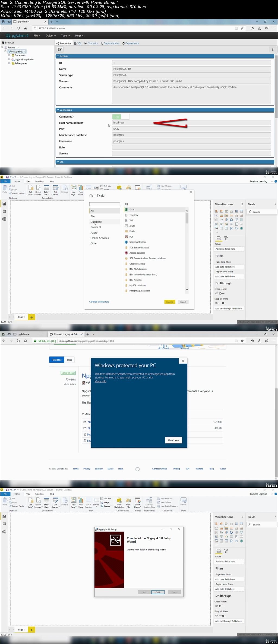
Task: Click GitHub octocat logo in page footer
Action: [138, 469]
